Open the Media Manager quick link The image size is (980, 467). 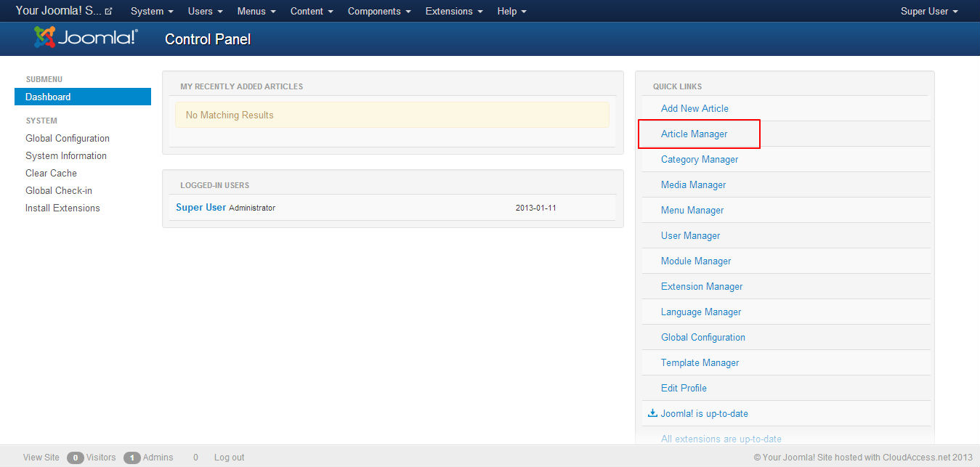pos(693,184)
